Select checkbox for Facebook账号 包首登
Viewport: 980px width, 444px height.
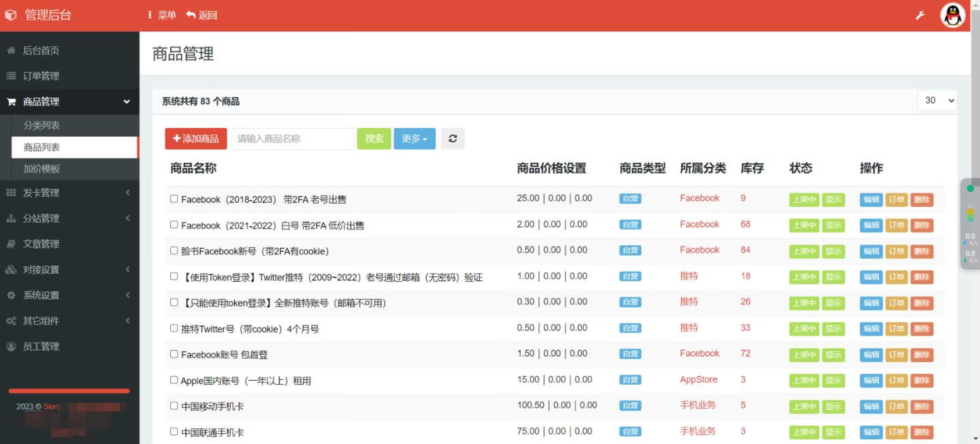click(174, 354)
